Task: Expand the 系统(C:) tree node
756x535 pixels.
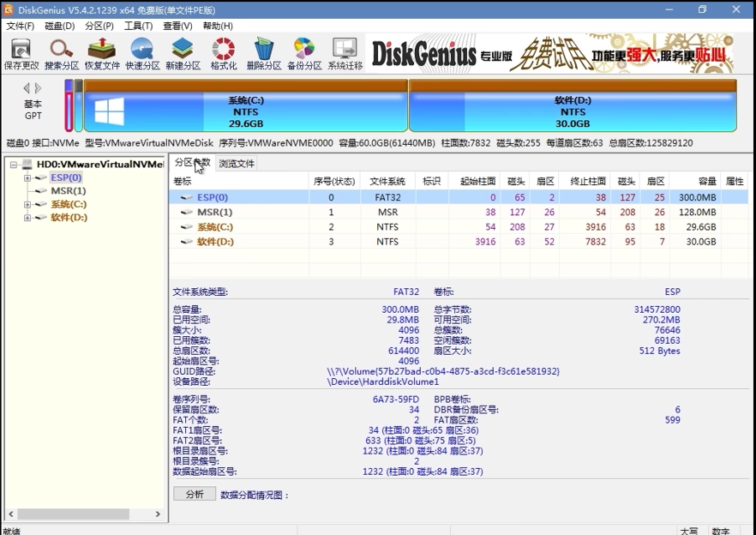Action: pyautogui.click(x=27, y=205)
